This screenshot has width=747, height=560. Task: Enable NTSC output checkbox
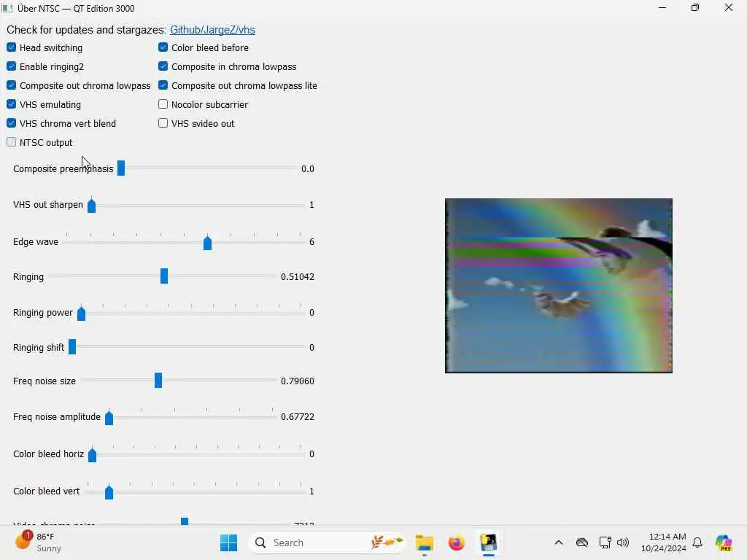tap(12, 142)
